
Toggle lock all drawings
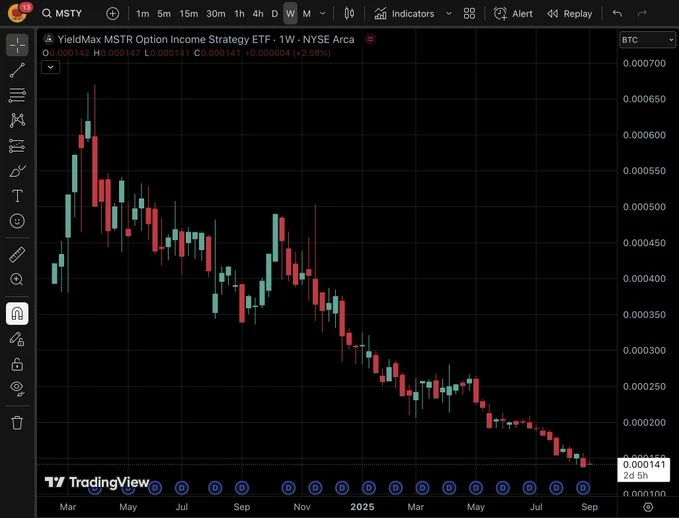coord(17,364)
